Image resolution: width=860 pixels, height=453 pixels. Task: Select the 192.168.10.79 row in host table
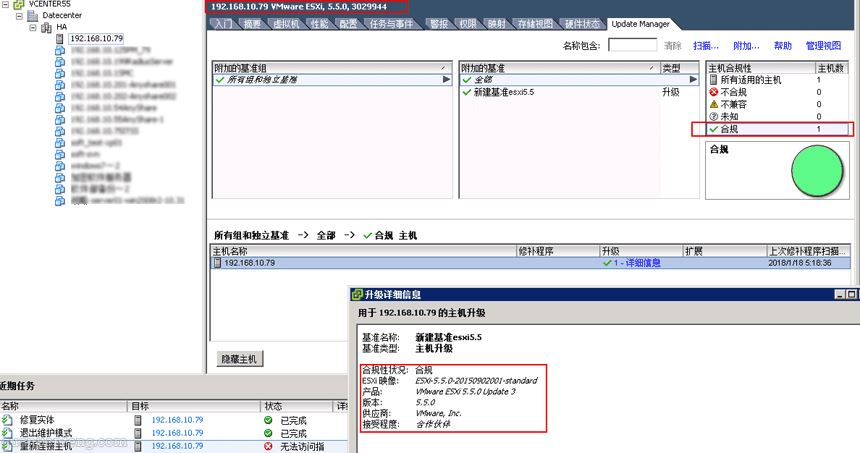click(531, 263)
